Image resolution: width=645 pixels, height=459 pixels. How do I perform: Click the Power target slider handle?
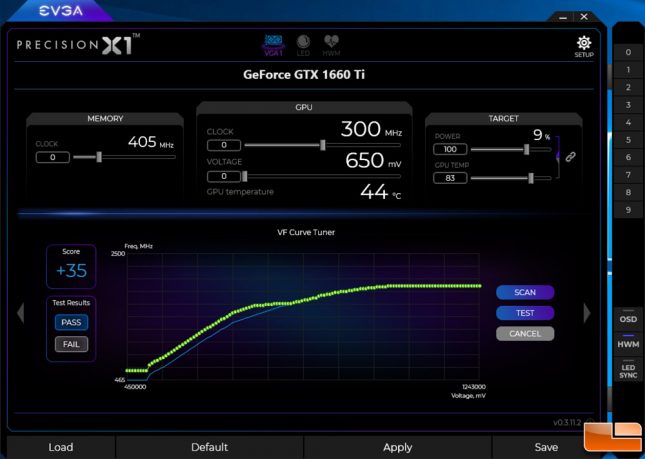tap(527, 149)
